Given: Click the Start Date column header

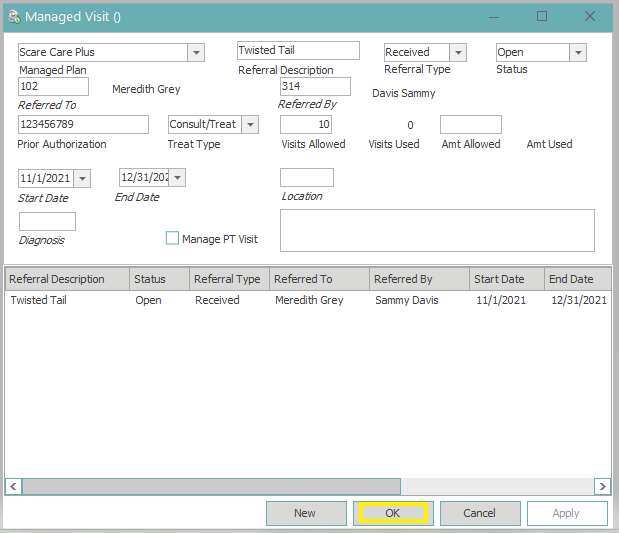Looking at the screenshot, I should tap(506, 279).
